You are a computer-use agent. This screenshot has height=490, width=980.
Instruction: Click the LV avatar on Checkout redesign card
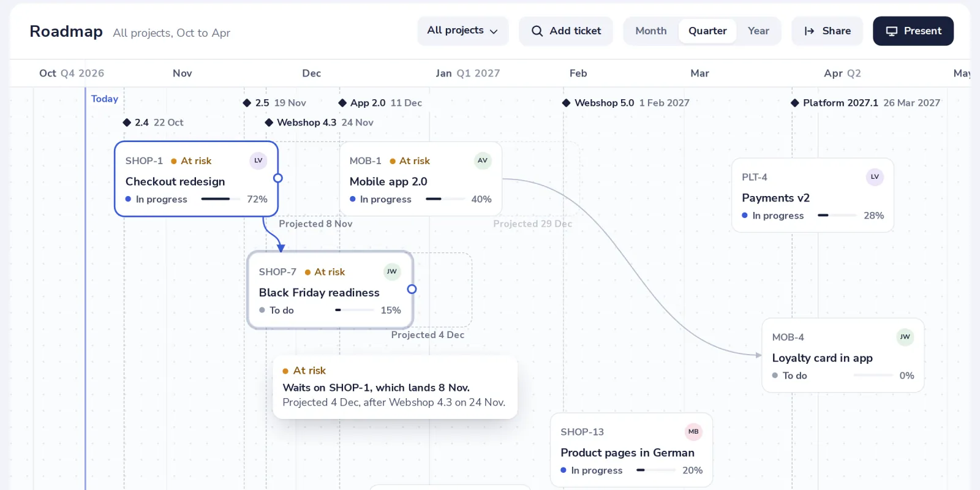[258, 160]
